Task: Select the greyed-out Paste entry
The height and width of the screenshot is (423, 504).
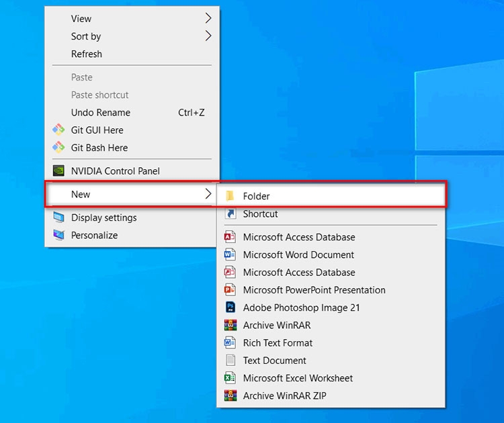Action: 132,77
